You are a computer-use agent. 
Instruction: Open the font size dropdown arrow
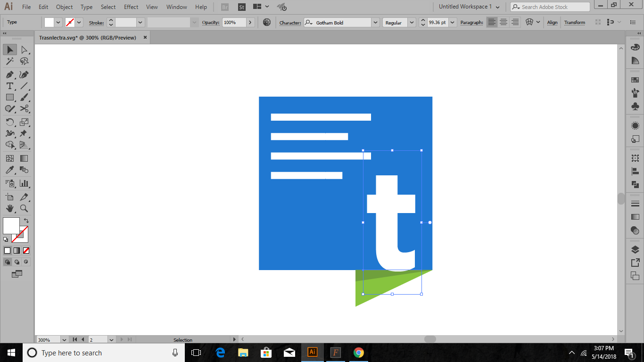pos(453,22)
